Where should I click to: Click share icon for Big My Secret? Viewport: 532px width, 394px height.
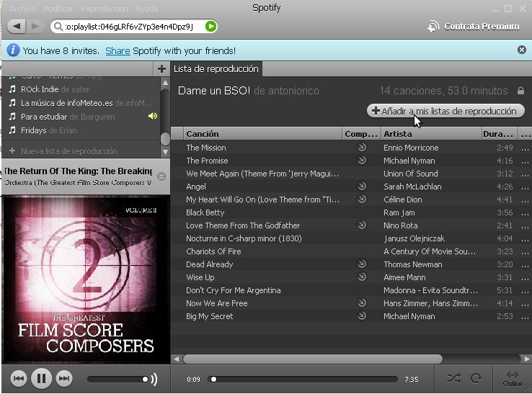tap(362, 315)
